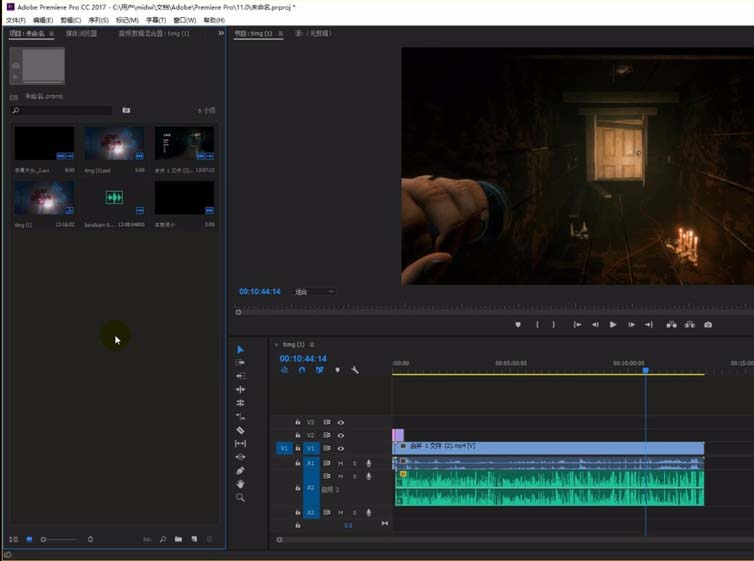Image resolution: width=754 pixels, height=561 pixels.
Task: Click Mark Out bracket button
Action: click(554, 325)
